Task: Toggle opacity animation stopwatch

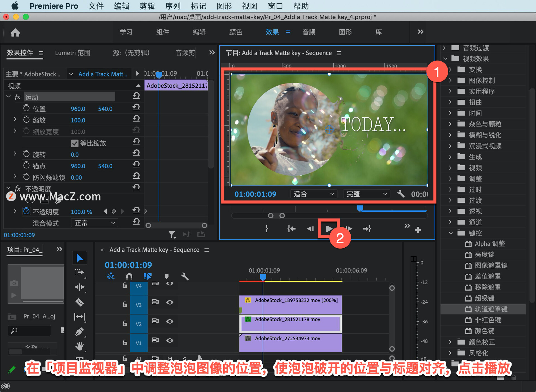Action: pyautogui.click(x=26, y=211)
